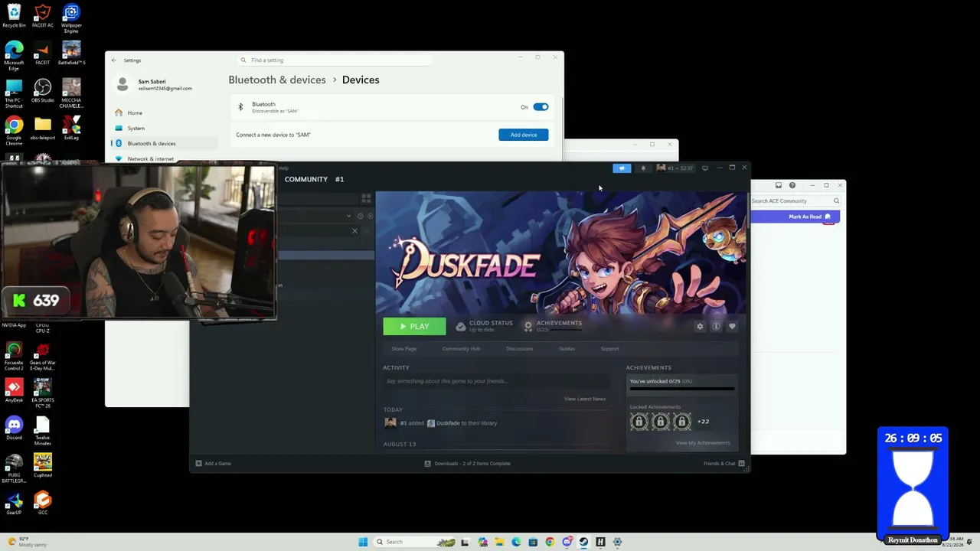Expand Steam account dropdown showing $2.37

(675, 168)
